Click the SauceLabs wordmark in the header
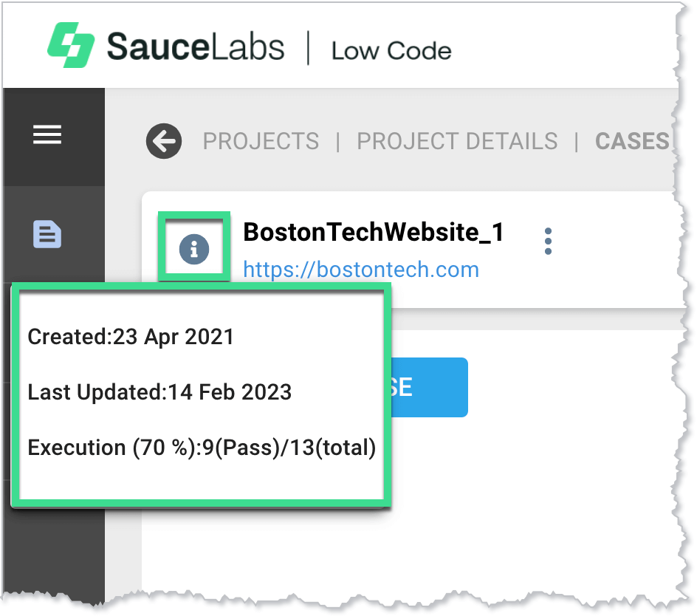697x616 pixels. (197, 46)
